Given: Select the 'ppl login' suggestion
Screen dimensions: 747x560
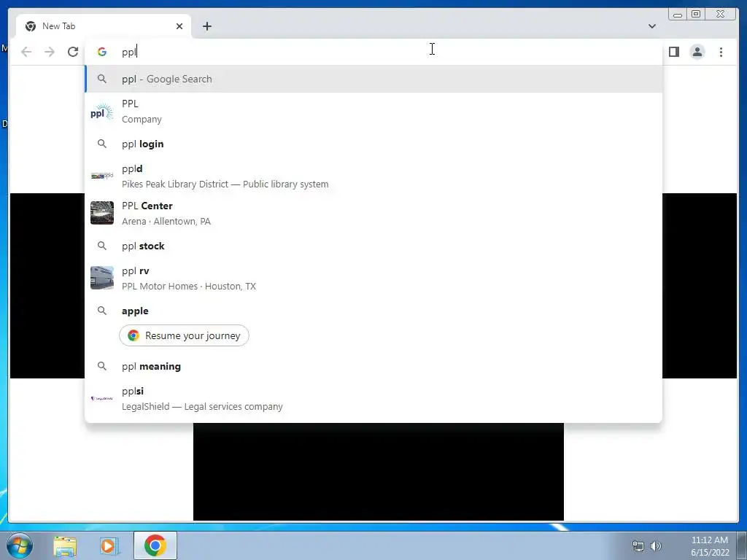Looking at the screenshot, I should pyautogui.click(x=373, y=144).
